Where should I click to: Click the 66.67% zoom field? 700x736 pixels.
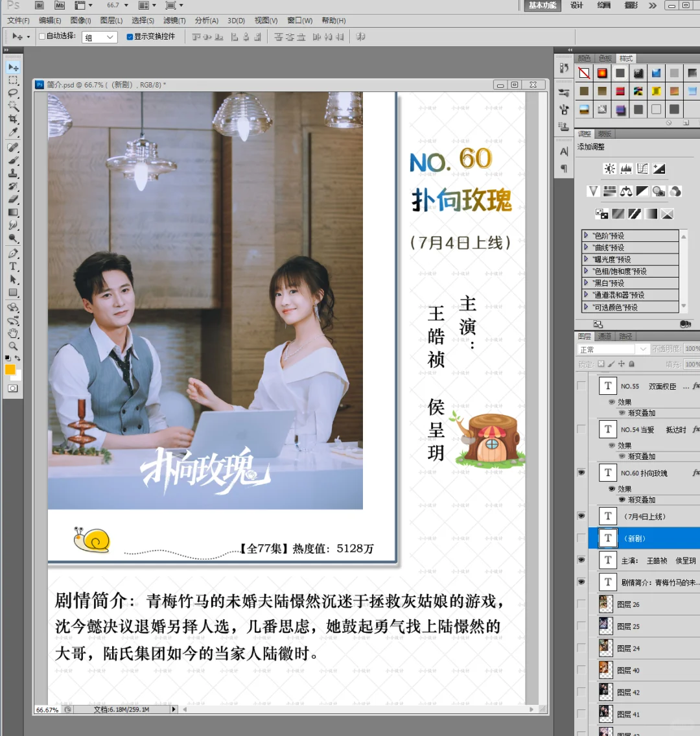tap(47, 709)
